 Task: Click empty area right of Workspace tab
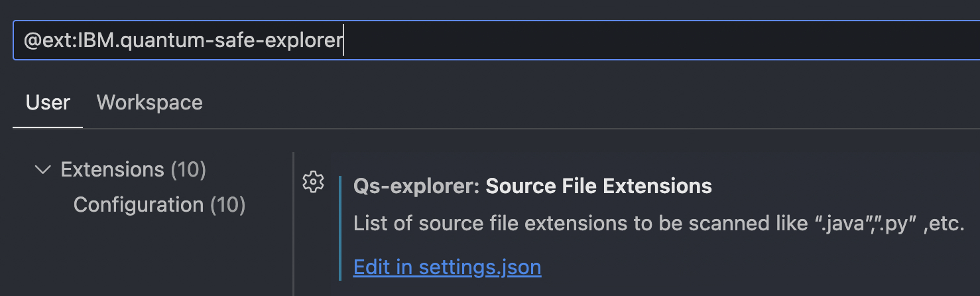pos(530,103)
